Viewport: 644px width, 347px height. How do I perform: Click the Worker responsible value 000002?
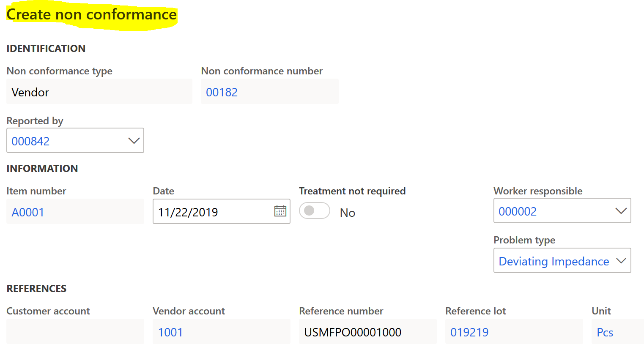[518, 211]
